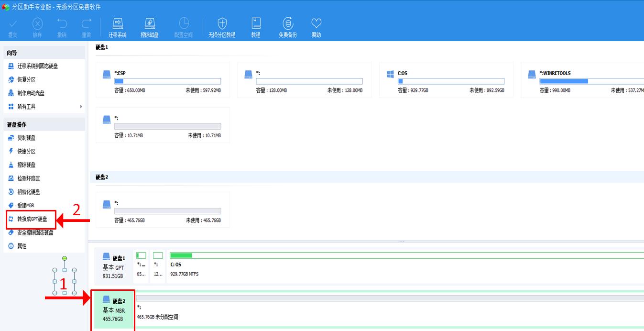Image resolution: width=644 pixels, height=331 pixels.
Task: Select the C:OS partition card
Action: 446,80
